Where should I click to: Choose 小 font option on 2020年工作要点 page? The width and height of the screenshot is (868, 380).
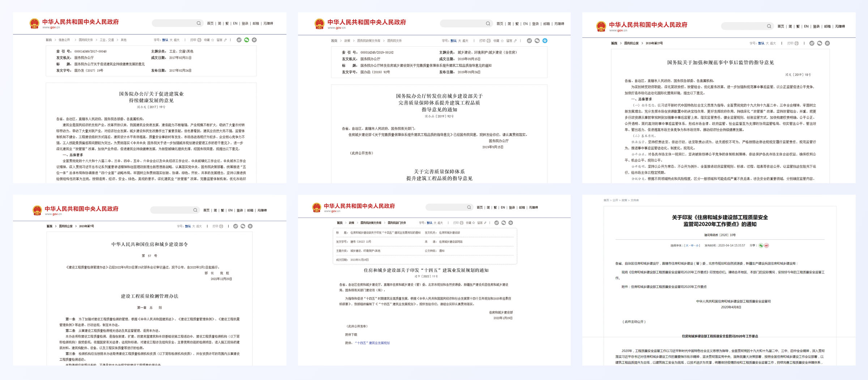coord(698,245)
